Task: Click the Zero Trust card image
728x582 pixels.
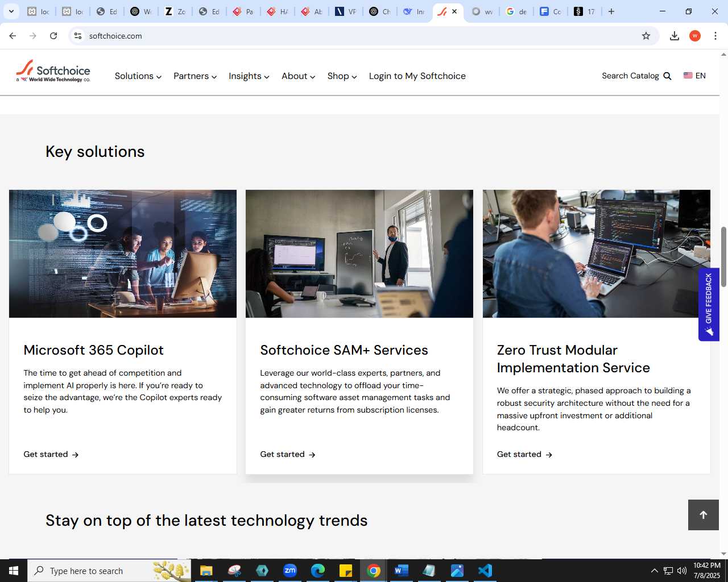Action: pos(597,253)
